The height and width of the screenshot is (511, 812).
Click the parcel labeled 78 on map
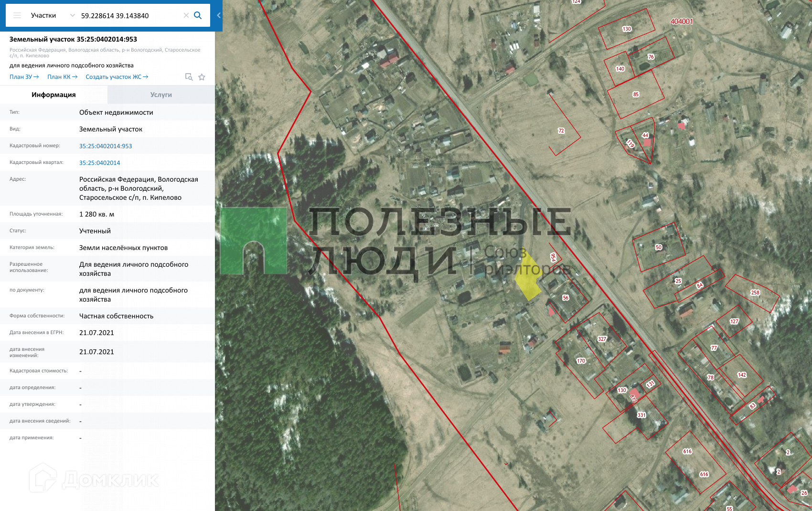[711, 378]
